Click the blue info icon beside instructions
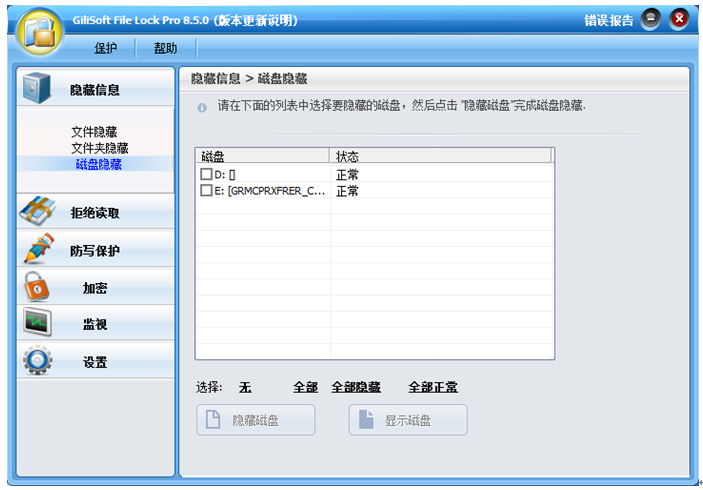703x490 pixels. tap(202, 108)
